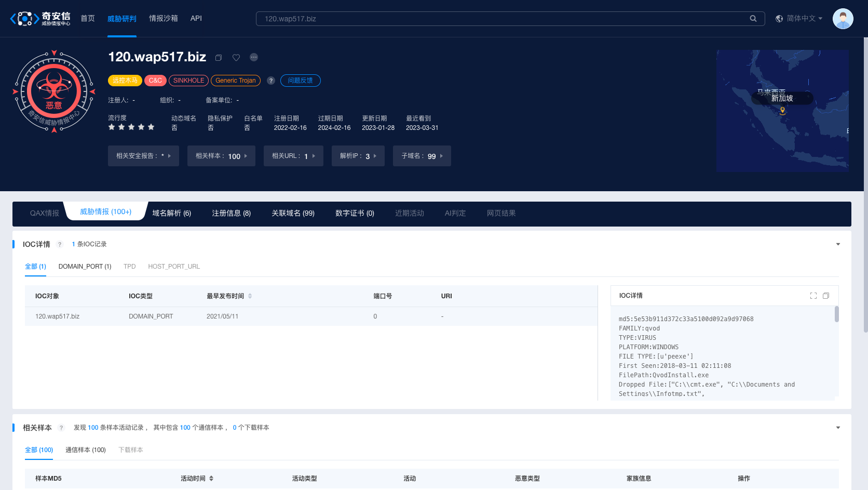Click the Singapore location pin on map
The height and width of the screenshot is (490, 868).
click(783, 111)
